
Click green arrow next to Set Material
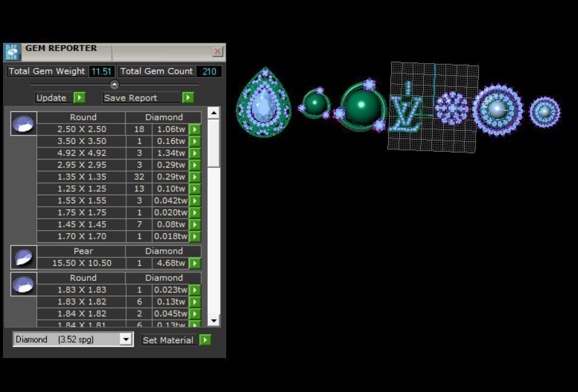(x=205, y=340)
